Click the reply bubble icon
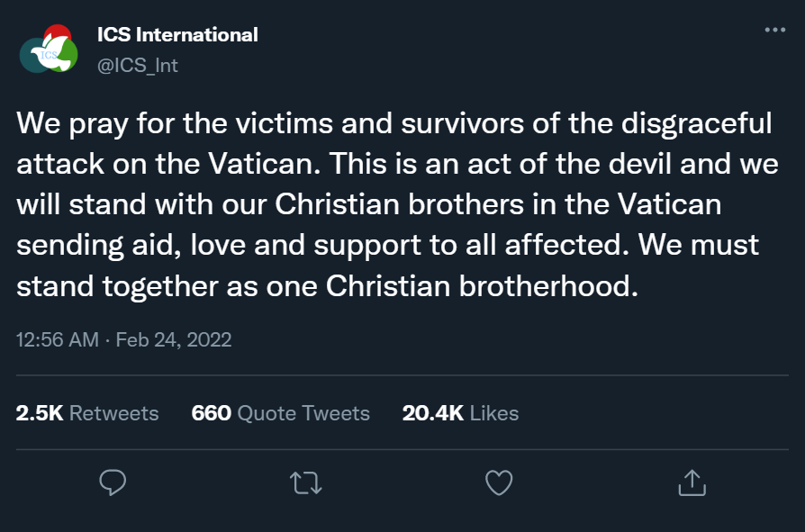 pos(112,483)
